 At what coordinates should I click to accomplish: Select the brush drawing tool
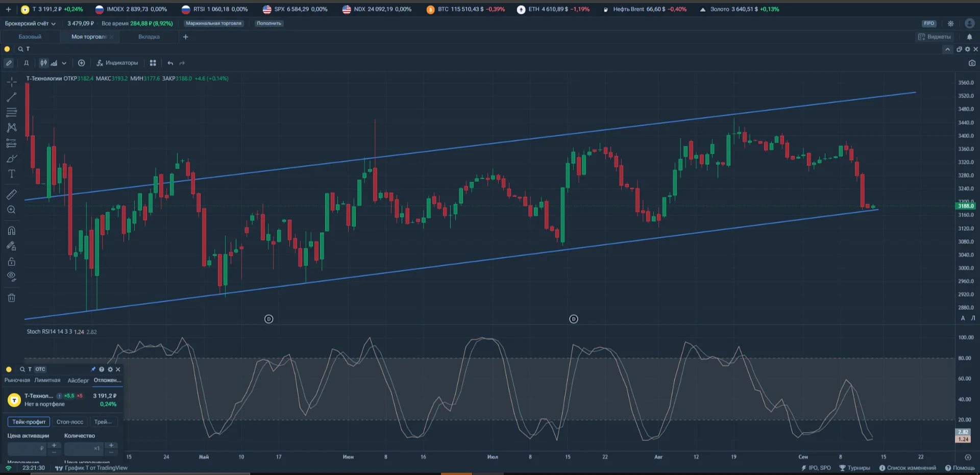click(11, 159)
